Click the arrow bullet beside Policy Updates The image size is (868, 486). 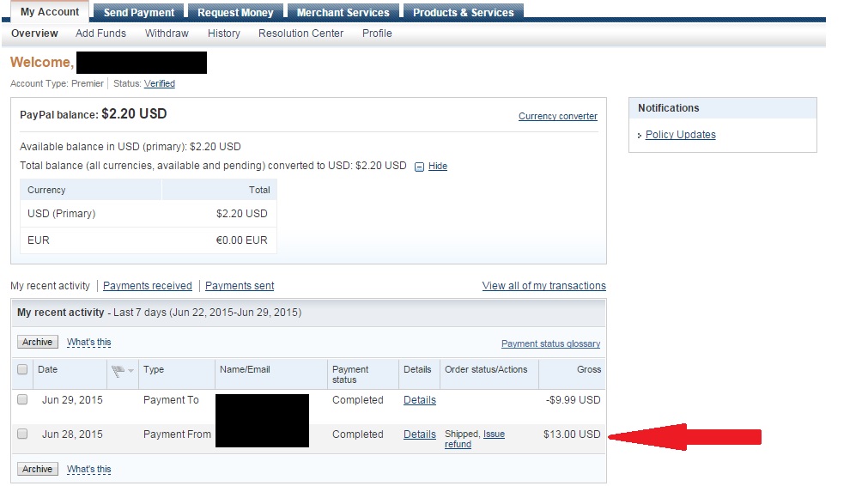[640, 136]
